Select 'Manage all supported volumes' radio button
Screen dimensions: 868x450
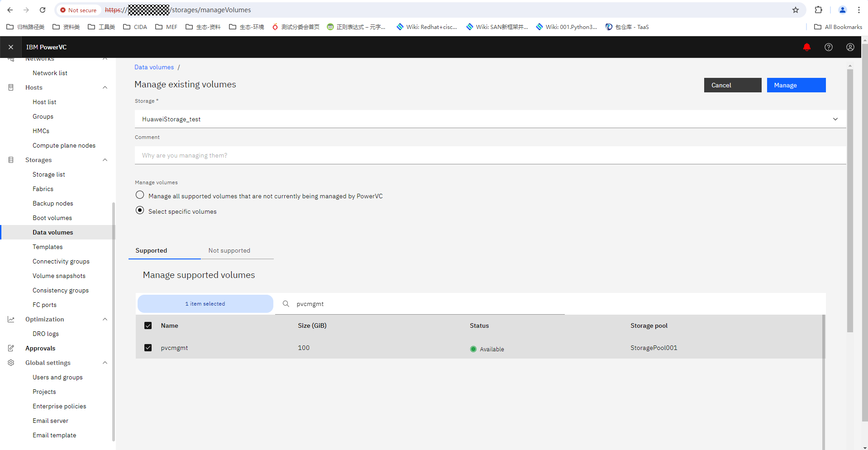[x=140, y=195]
